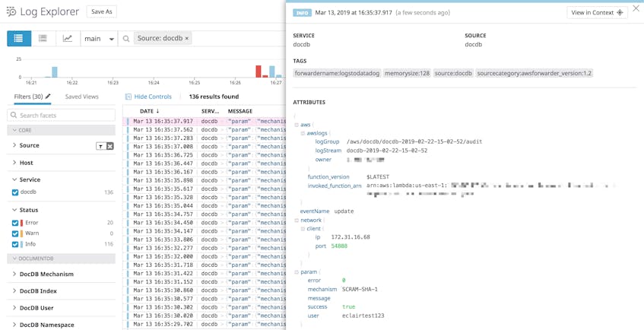Click the mechanism value SCRAM-SHA-1

pyautogui.click(x=360, y=289)
